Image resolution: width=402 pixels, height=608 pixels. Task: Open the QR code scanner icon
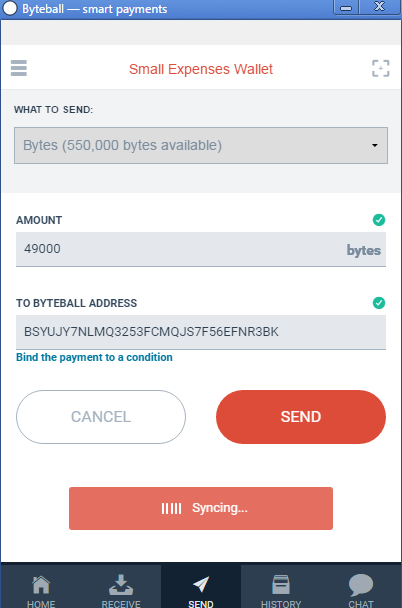coord(380,69)
